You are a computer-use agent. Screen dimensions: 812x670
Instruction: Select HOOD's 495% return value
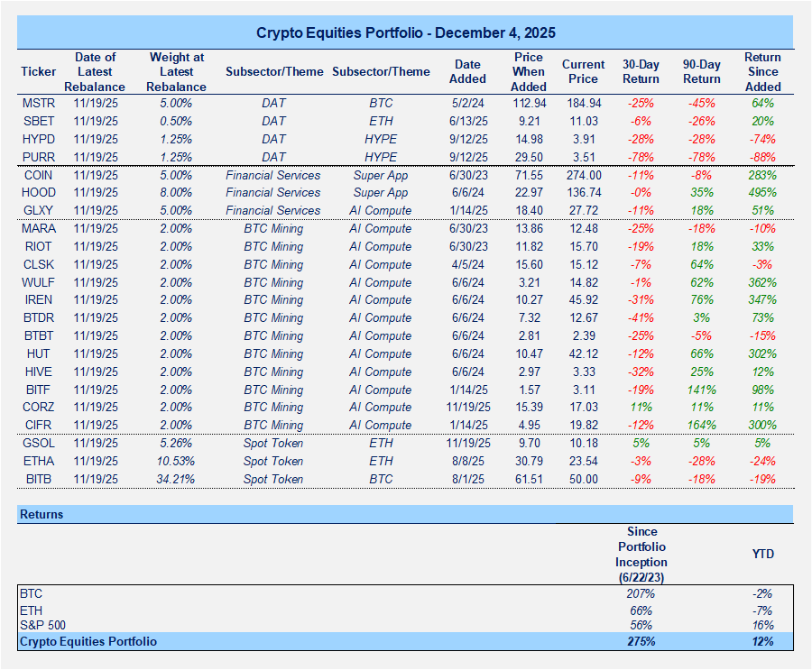coord(762,192)
